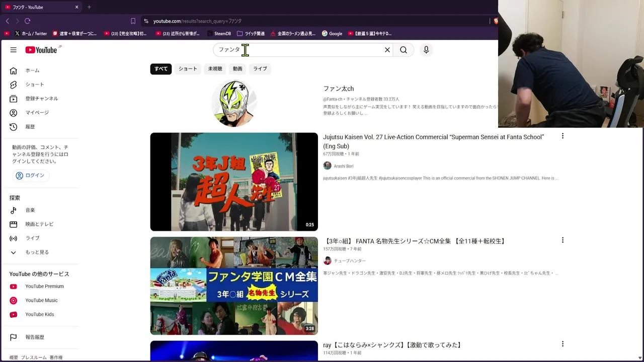Open a new browser tab with plus
644x362 pixels.
coord(89,7)
